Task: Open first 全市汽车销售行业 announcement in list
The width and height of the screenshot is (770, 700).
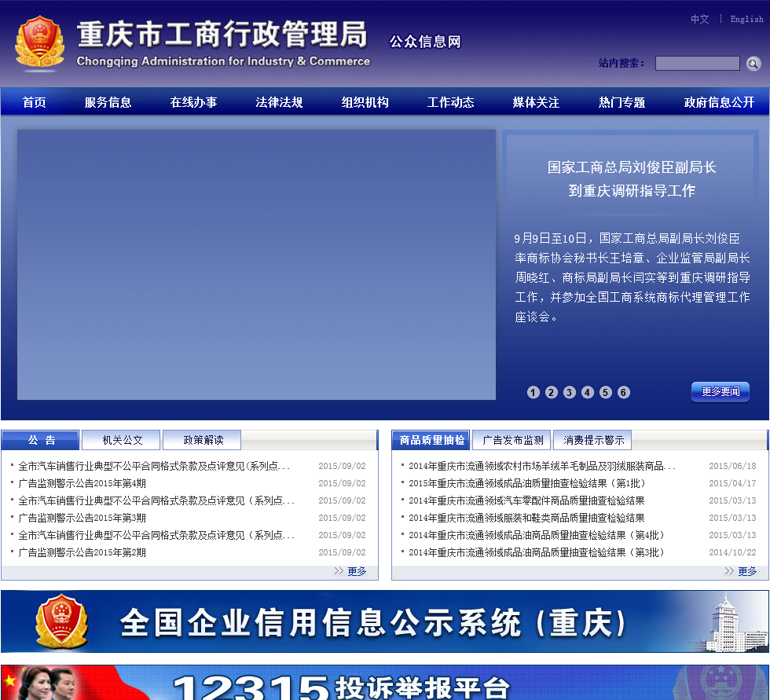Action: click(154, 466)
